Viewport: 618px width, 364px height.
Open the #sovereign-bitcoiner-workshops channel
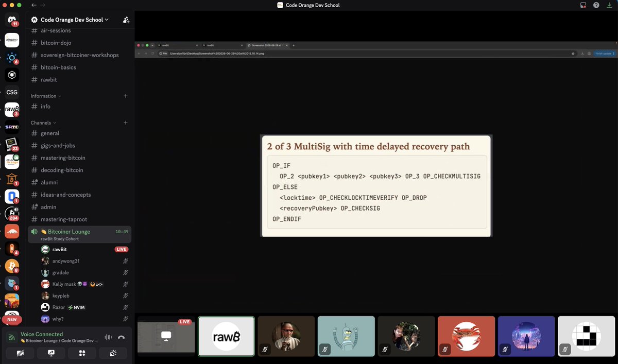click(x=79, y=55)
